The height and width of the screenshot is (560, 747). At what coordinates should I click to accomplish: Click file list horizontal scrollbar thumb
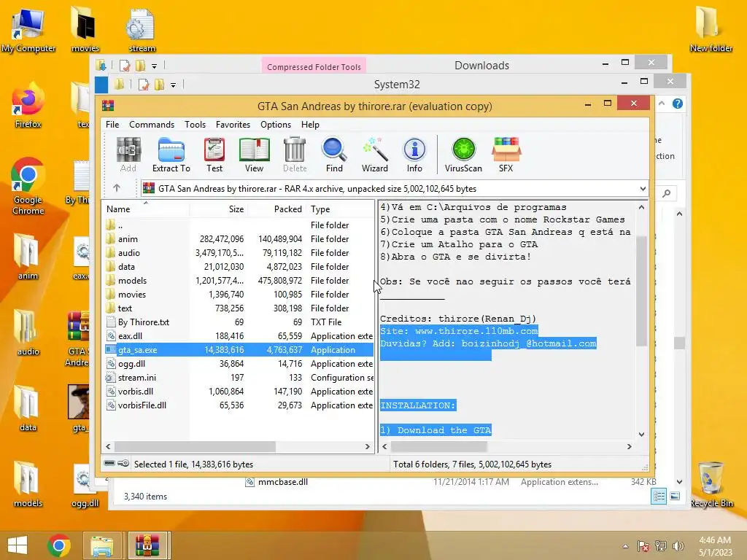tap(195, 446)
